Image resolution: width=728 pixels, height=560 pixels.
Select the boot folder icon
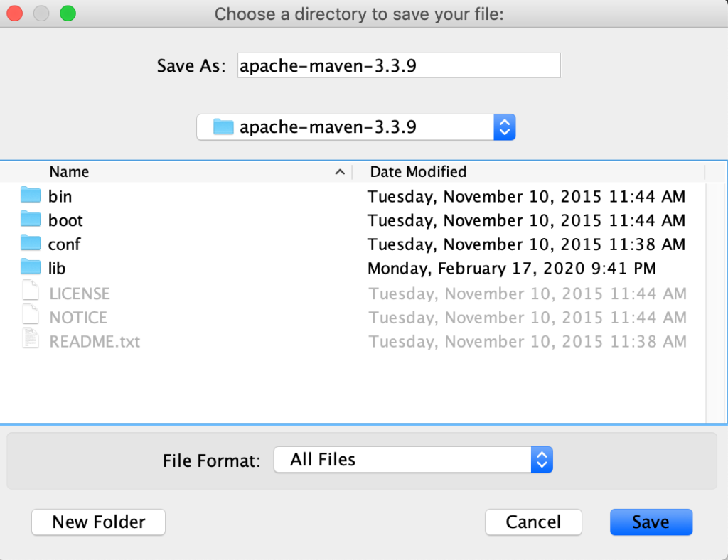31,220
